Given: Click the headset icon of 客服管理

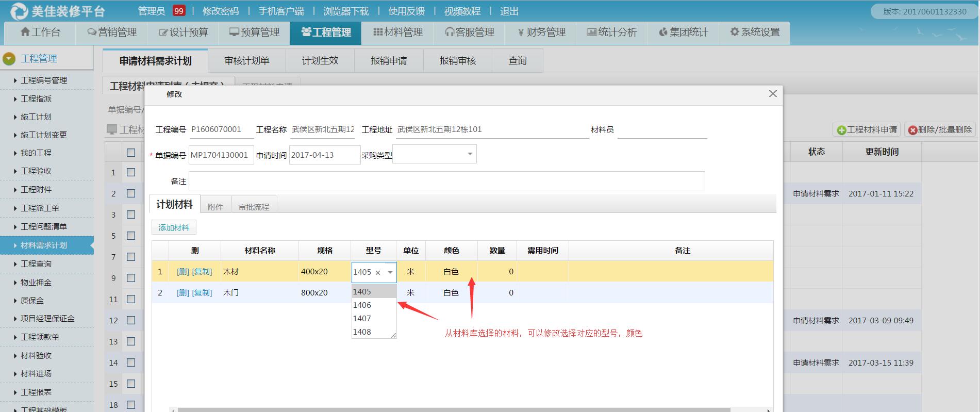Looking at the screenshot, I should coord(450,32).
